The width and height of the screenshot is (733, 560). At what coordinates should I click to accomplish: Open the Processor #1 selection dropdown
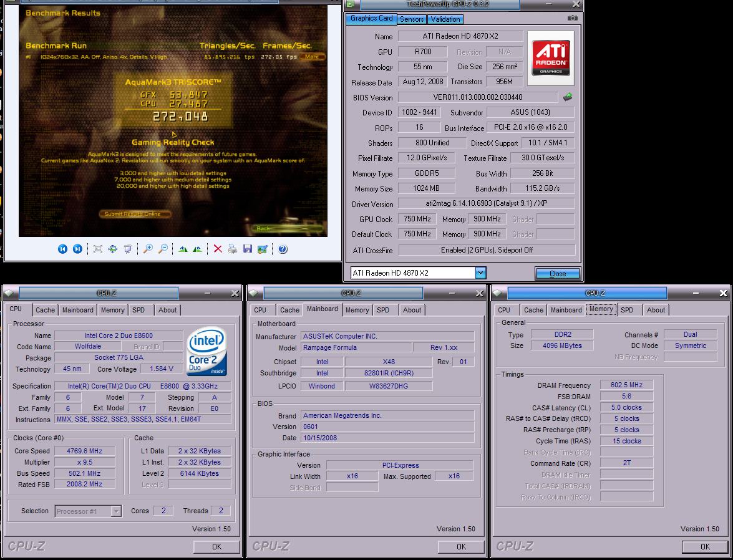pyautogui.click(x=116, y=511)
